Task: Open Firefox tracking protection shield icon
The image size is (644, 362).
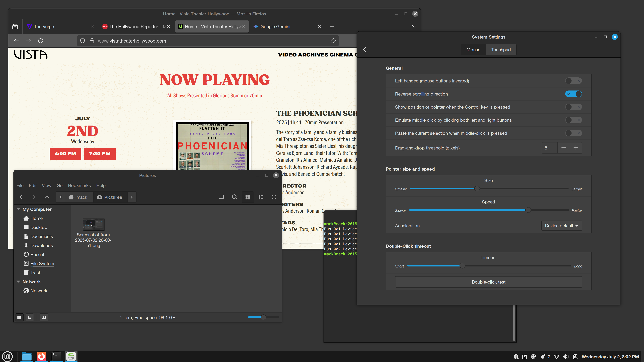Action: 83,41
